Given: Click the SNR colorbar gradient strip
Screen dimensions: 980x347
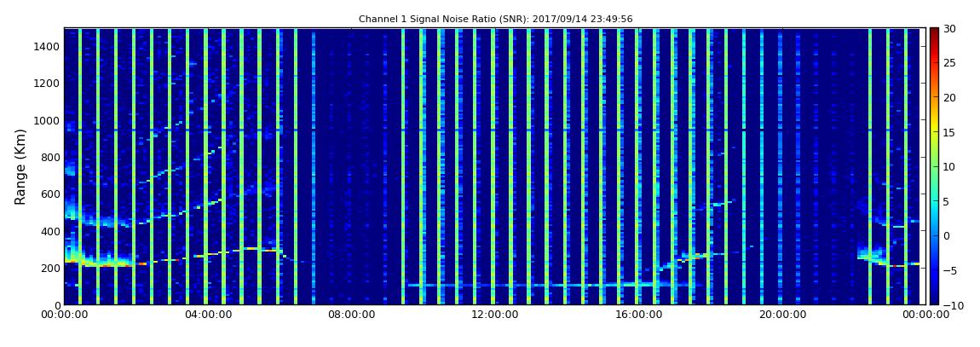Looking at the screenshot, I should [934, 166].
